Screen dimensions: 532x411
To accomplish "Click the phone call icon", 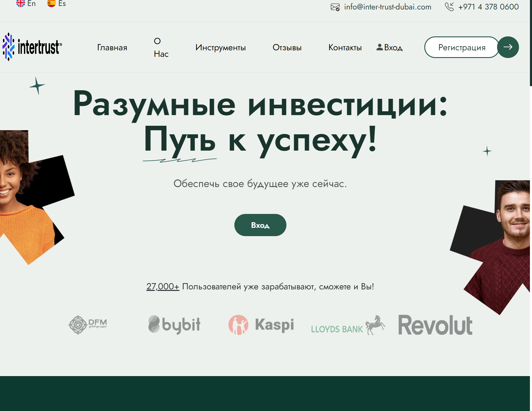I will 449,7.
